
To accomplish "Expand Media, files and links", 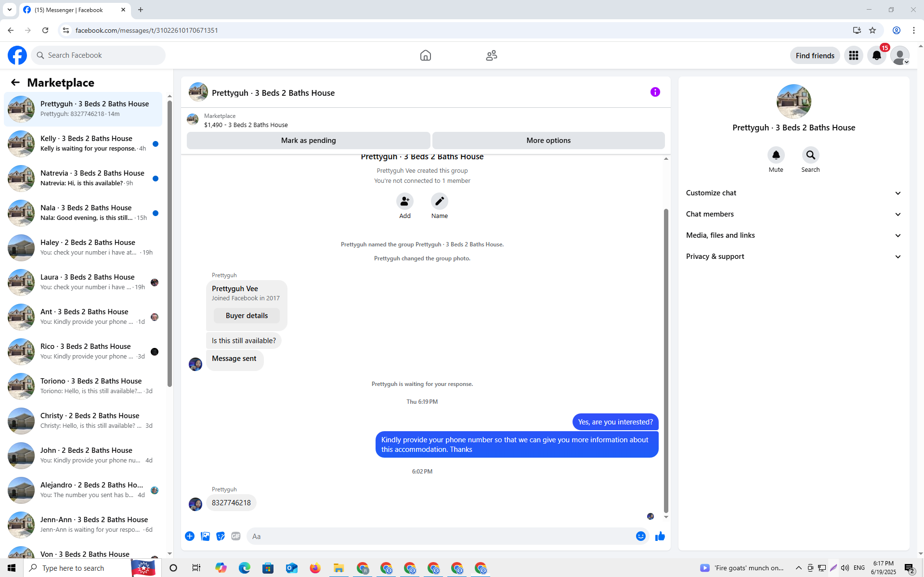I will (794, 235).
